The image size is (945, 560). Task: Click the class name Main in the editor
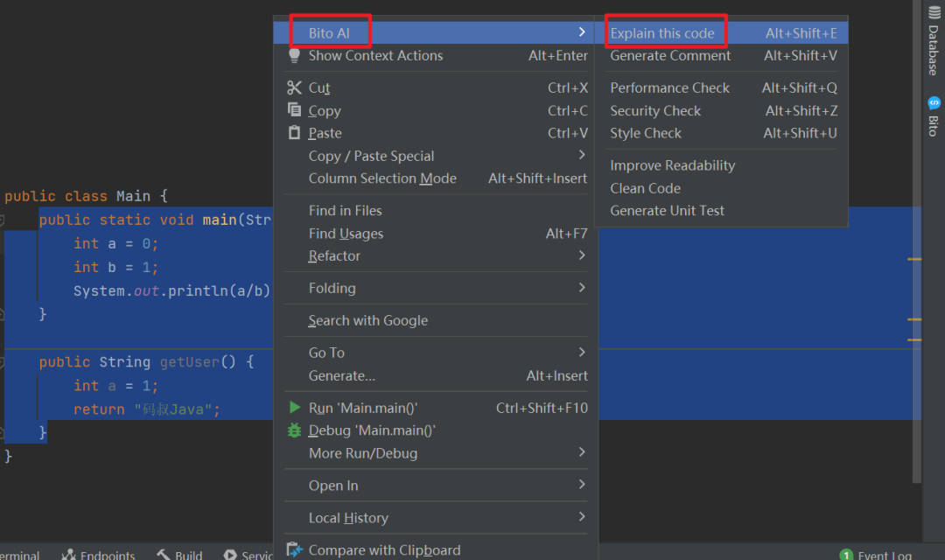point(133,196)
